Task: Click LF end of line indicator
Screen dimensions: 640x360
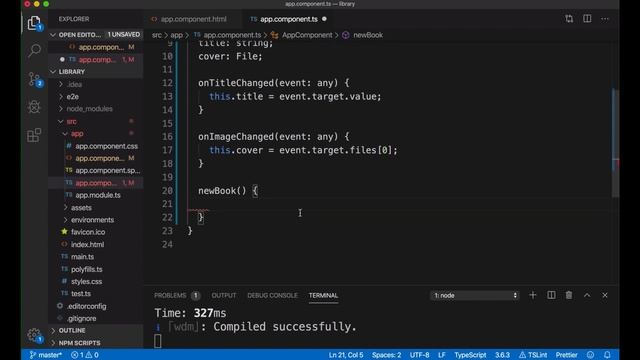Action: (x=442, y=355)
